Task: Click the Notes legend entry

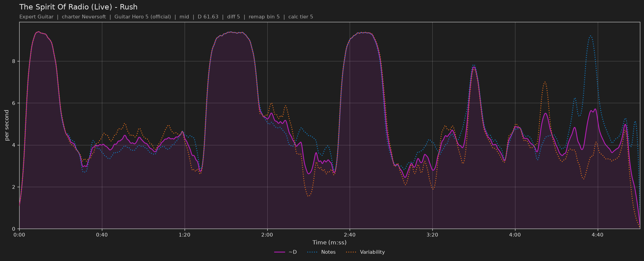Action: click(x=321, y=252)
